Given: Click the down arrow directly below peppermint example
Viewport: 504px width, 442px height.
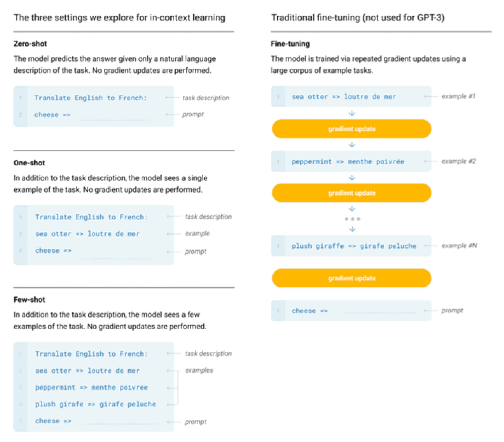Looking at the screenshot, I should tap(352, 178).
